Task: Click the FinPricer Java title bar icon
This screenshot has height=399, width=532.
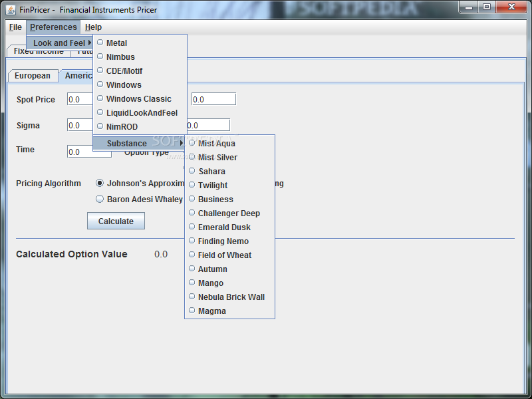Action: click(11, 10)
